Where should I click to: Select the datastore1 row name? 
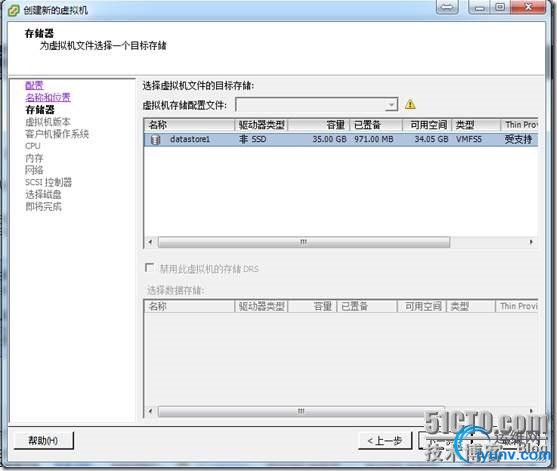[x=190, y=139]
